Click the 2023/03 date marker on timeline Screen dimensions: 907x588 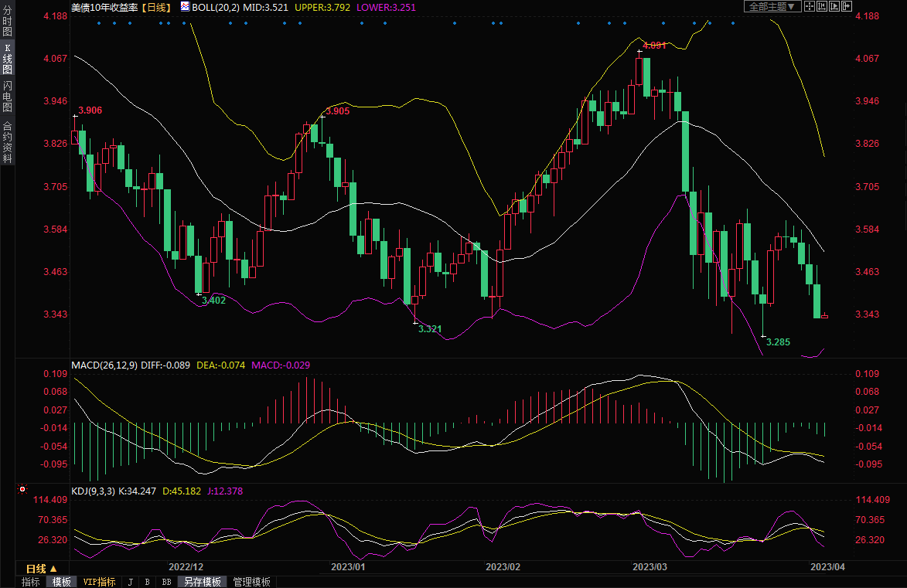(650, 567)
